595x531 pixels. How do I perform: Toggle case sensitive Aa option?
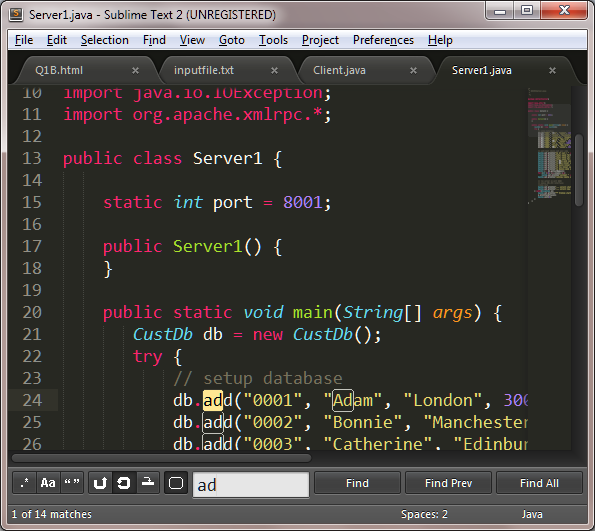48,483
